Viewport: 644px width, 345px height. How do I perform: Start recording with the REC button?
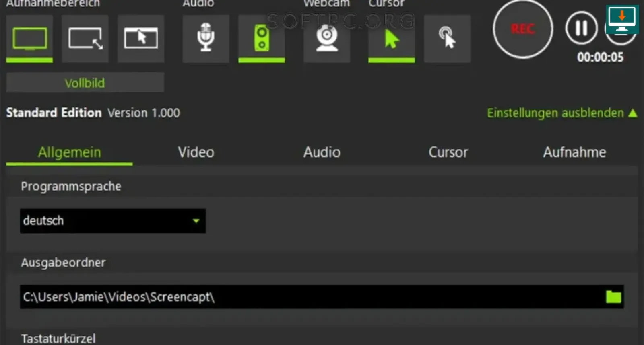click(523, 29)
